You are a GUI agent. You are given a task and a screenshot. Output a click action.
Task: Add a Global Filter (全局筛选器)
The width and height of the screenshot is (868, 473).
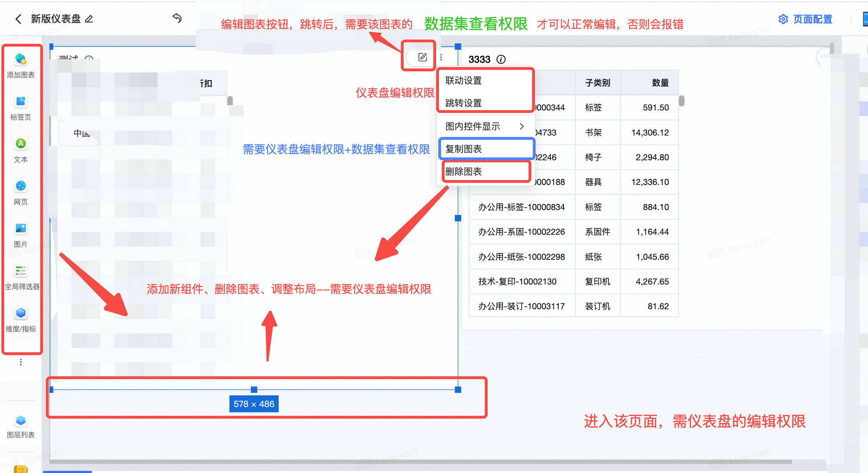(21, 271)
